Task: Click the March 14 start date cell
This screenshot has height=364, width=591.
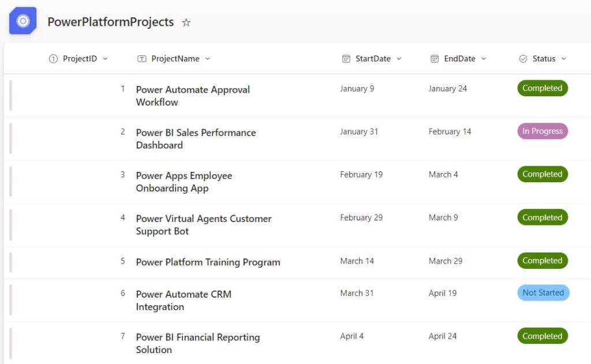Action: 357,261
